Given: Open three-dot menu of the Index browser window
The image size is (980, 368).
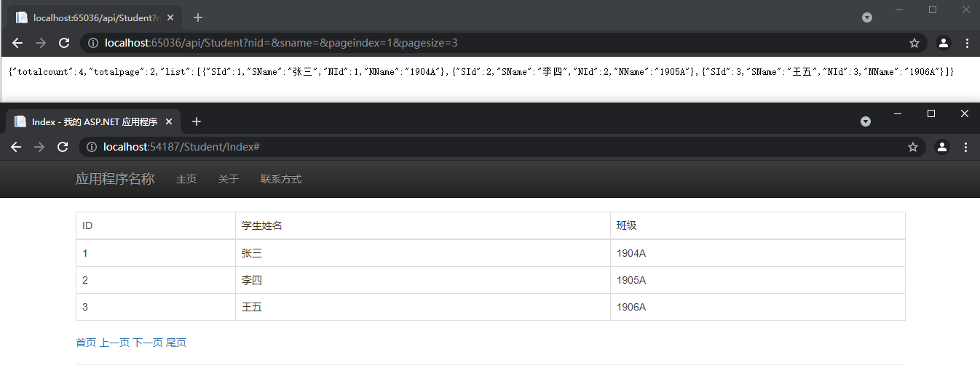Looking at the screenshot, I should click(x=965, y=147).
